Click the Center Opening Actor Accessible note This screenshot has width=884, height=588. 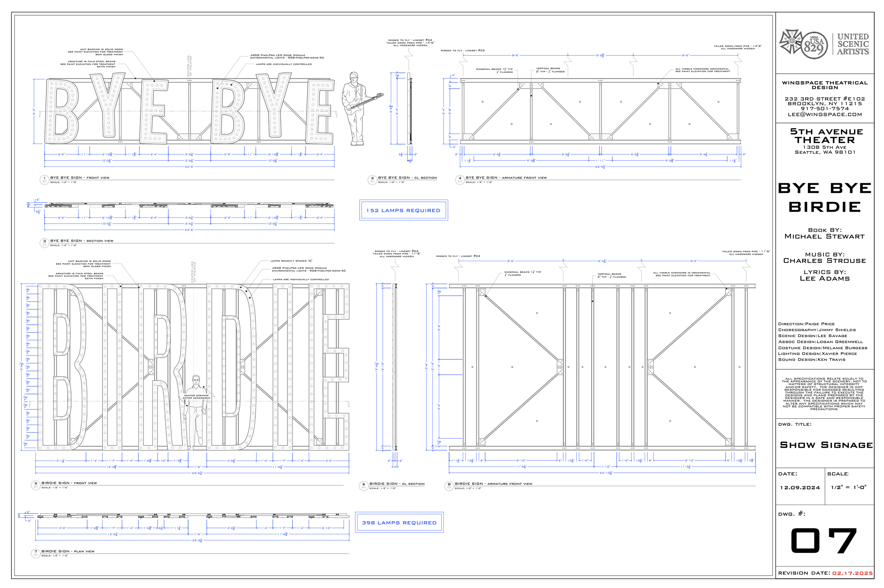(196, 397)
